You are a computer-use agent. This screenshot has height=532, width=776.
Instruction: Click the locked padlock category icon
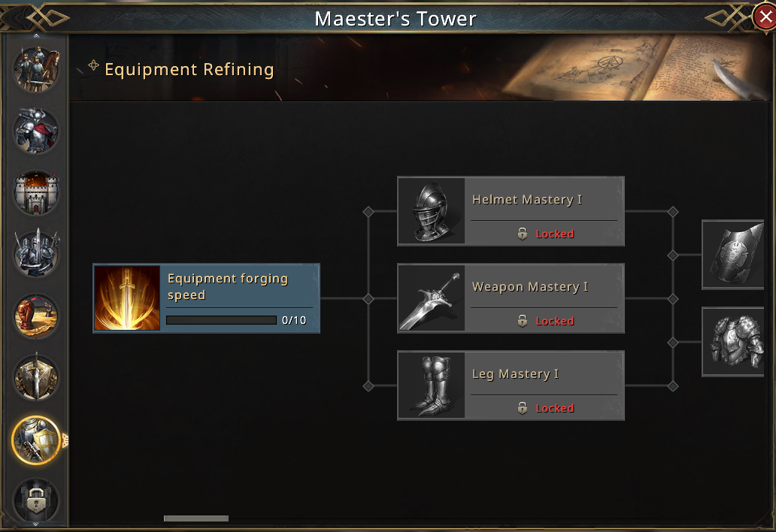pyautogui.click(x=36, y=501)
